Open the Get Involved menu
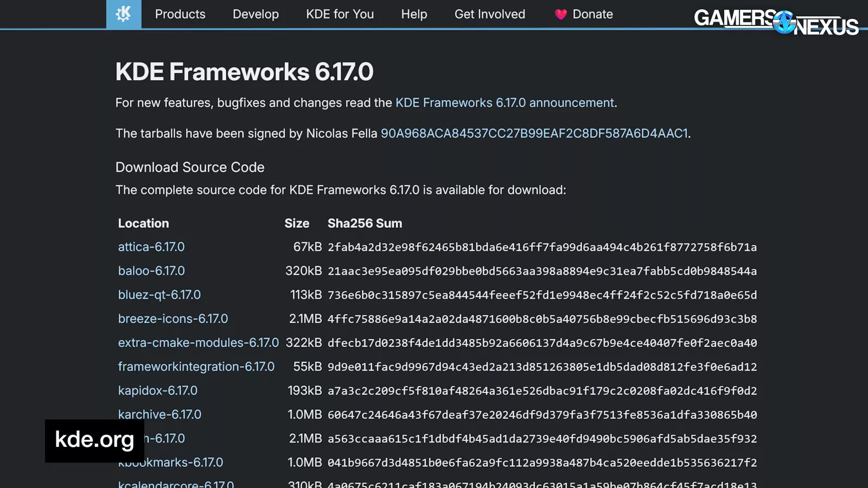The height and width of the screenshot is (488, 868). [489, 15]
